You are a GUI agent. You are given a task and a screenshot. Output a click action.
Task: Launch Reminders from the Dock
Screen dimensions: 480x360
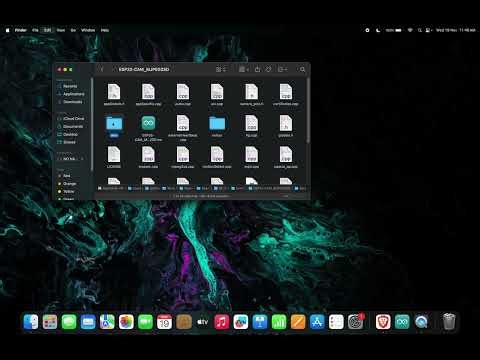click(x=336, y=322)
